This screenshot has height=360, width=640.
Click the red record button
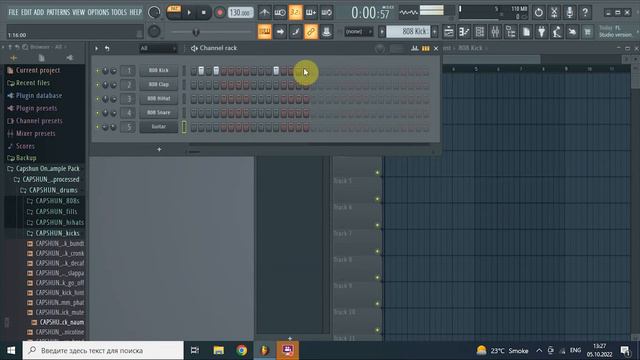[220, 13]
